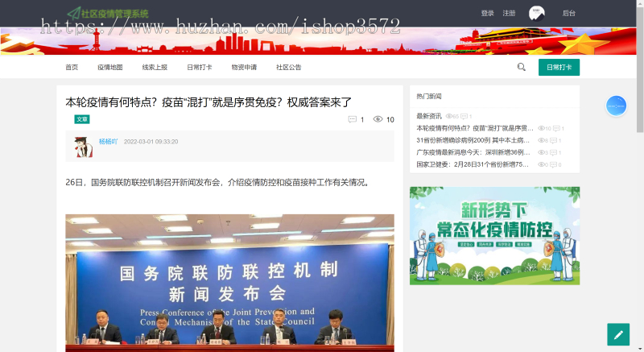
Task: Click 登录 link in top bar
Action: click(x=488, y=13)
